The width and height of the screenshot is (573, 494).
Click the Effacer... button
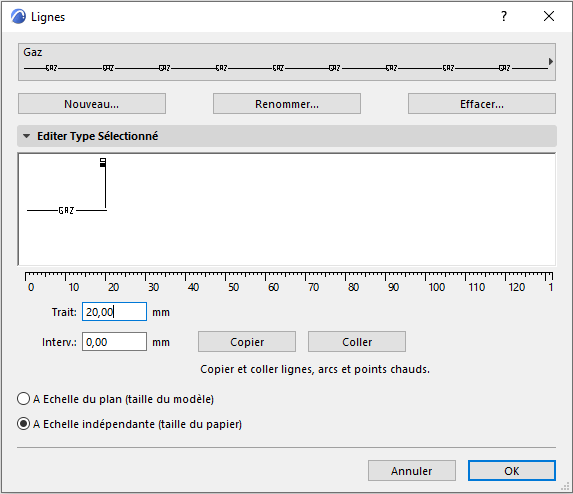[482, 104]
